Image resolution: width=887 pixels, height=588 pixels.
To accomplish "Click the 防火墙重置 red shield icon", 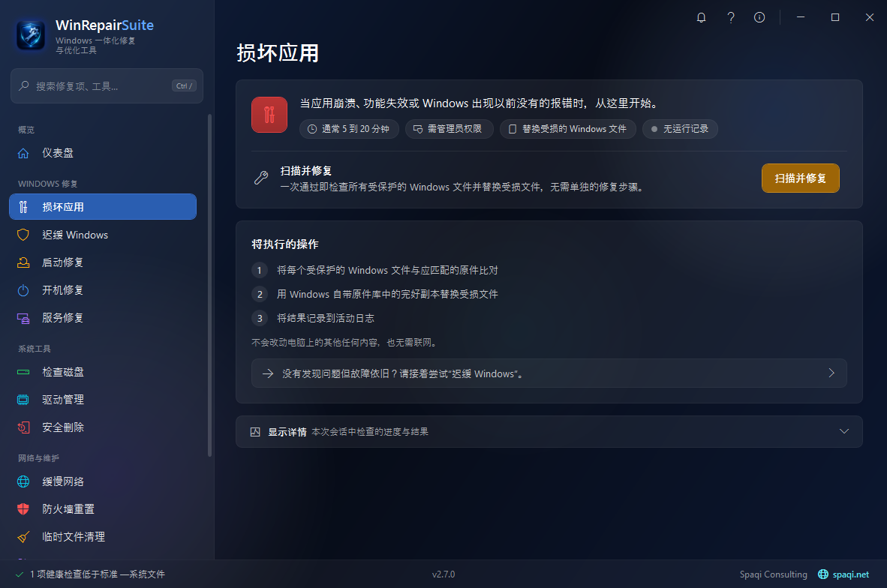I will [x=23, y=508].
